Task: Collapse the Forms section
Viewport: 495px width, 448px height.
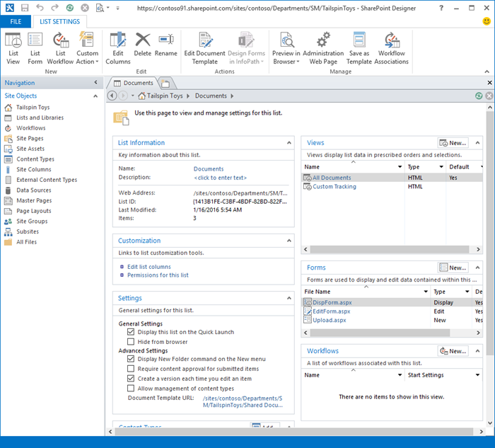Action: click(x=477, y=268)
